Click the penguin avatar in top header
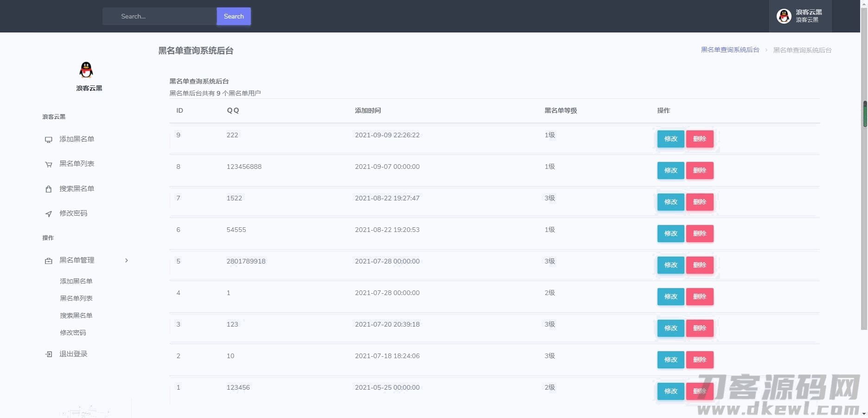 [x=784, y=16]
